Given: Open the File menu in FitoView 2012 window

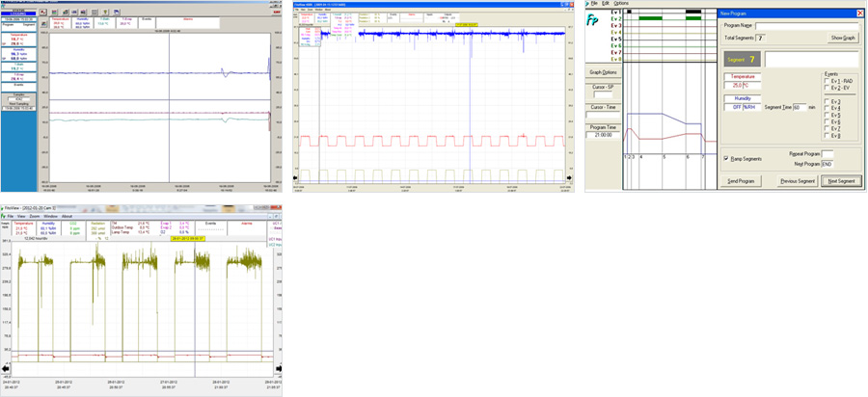Looking at the screenshot, I should click(x=11, y=216).
